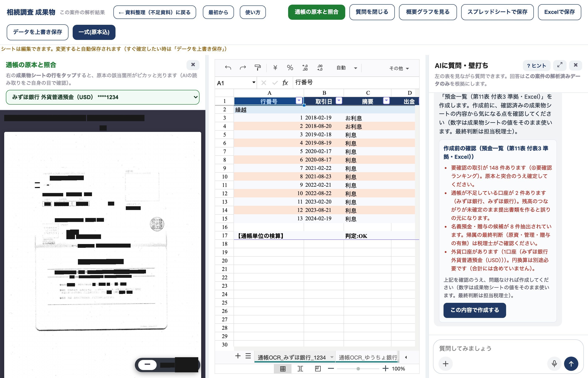This screenshot has width=588, height=378.
Task: Open the all sheets list
Action: click(248, 356)
